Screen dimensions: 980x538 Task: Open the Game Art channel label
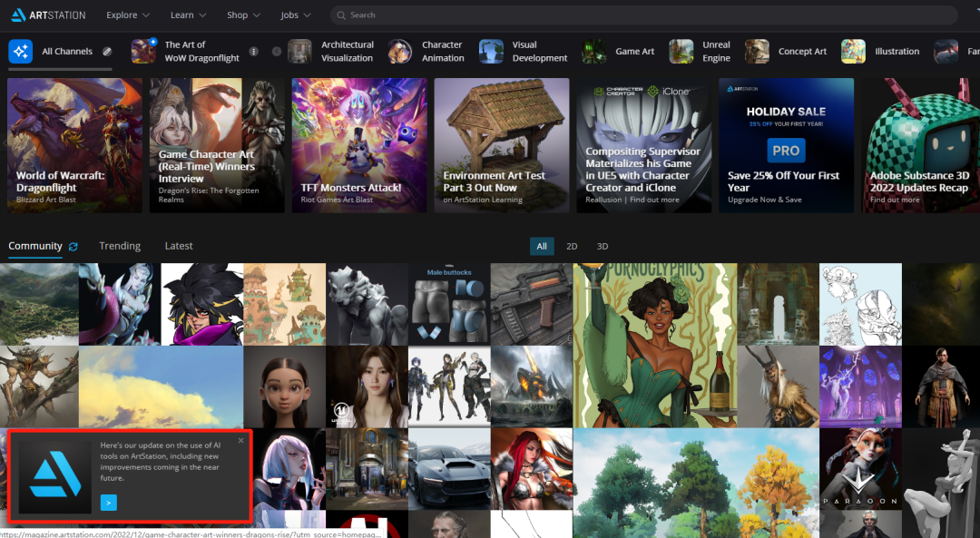pyautogui.click(x=635, y=51)
